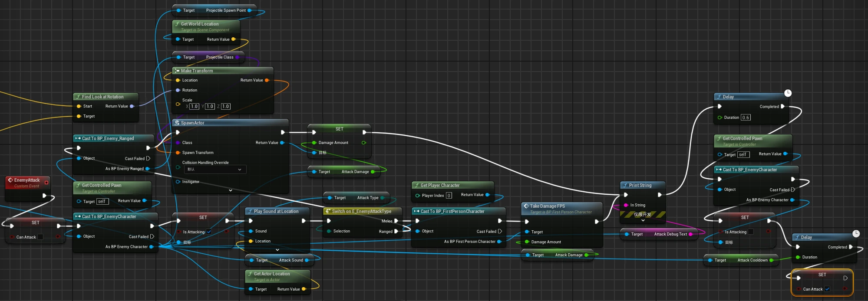868x301 pixels.
Task: Click the EnemyAttack custom event red delegate pin
Action: pyautogui.click(x=46, y=183)
